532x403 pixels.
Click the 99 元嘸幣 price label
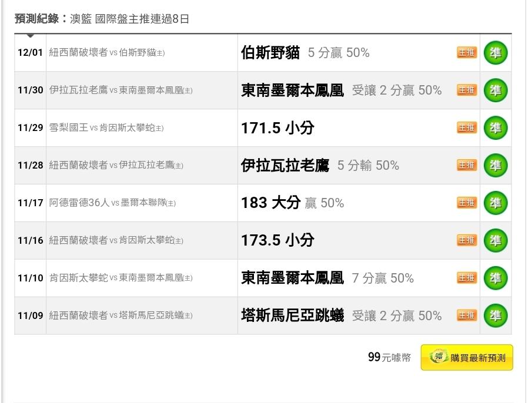389,357
